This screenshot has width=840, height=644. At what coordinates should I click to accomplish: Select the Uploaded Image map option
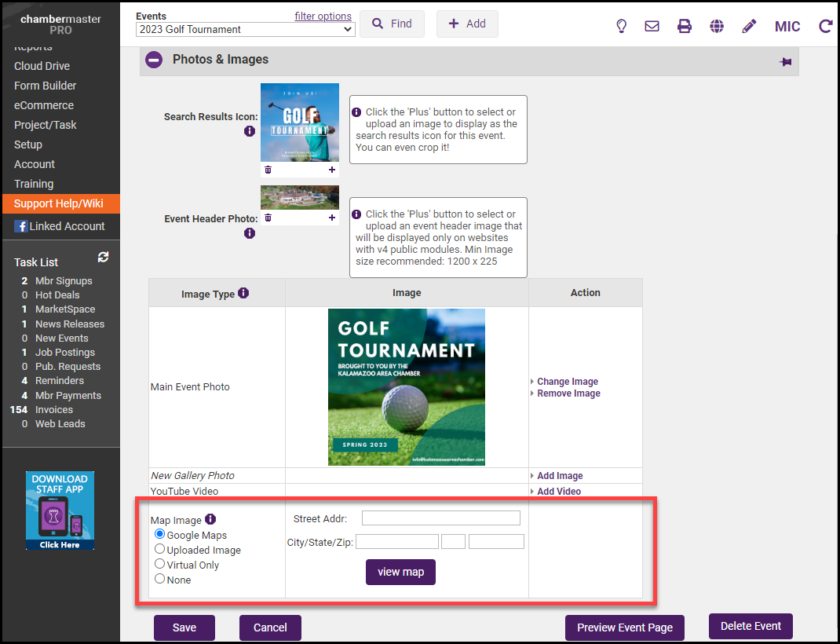click(160, 550)
